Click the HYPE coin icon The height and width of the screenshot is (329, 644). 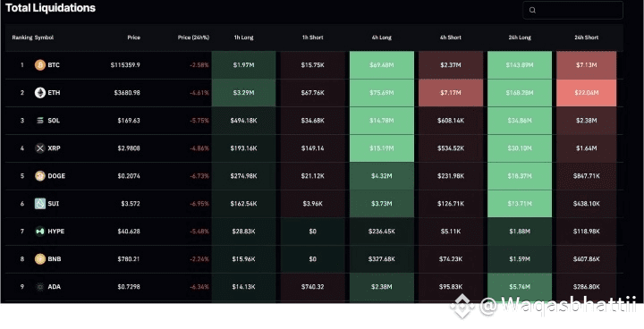click(40, 232)
